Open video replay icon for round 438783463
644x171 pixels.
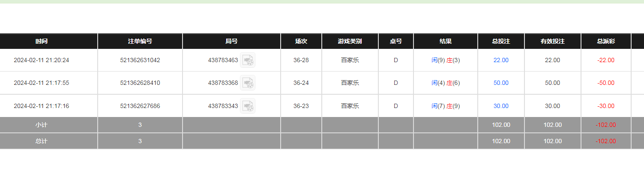[248, 60]
